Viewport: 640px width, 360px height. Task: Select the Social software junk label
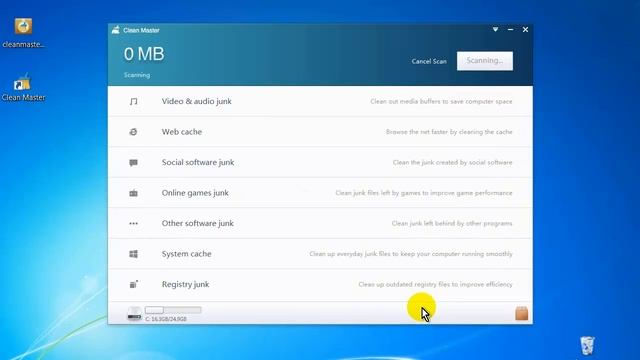tap(198, 162)
